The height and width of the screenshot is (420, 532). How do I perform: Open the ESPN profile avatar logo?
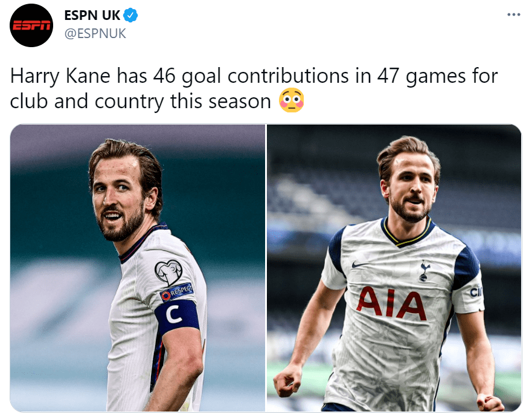coord(31,25)
